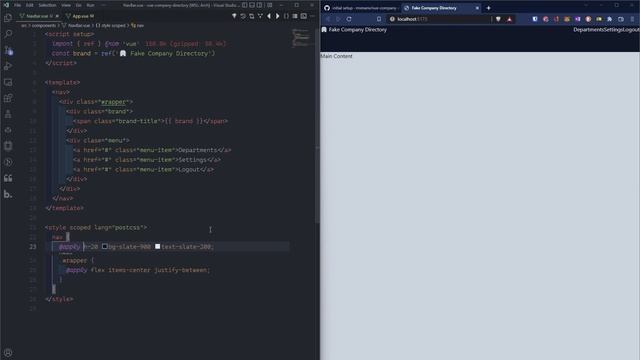Open the Edit menu
Viewport: 640px width, 360px height.
[x=29, y=5]
